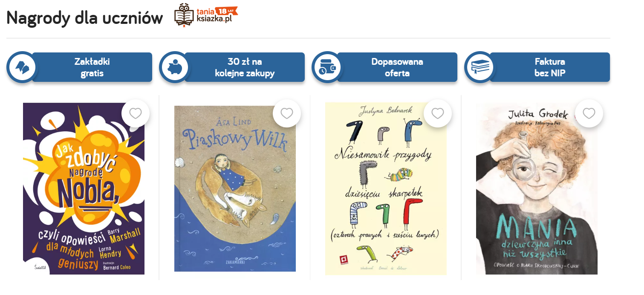
Task: Open the Mania dziewczyna inna niż wszystkie cover
Action: point(537,188)
